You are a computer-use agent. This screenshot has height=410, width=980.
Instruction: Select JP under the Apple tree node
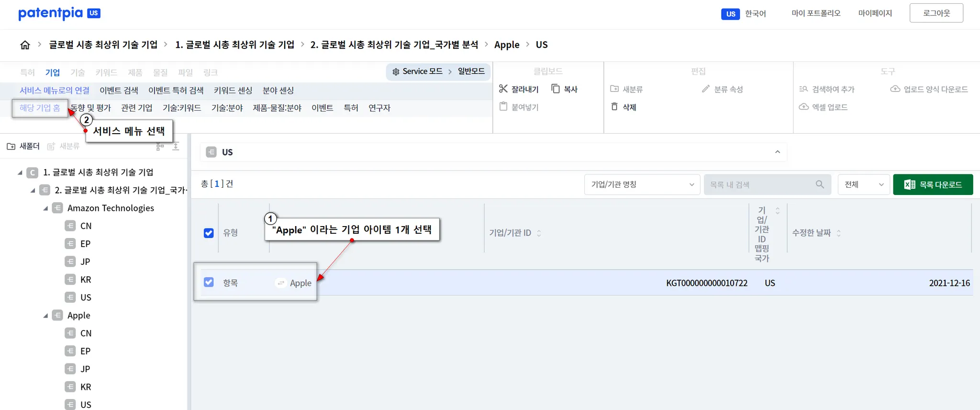pyautogui.click(x=85, y=369)
